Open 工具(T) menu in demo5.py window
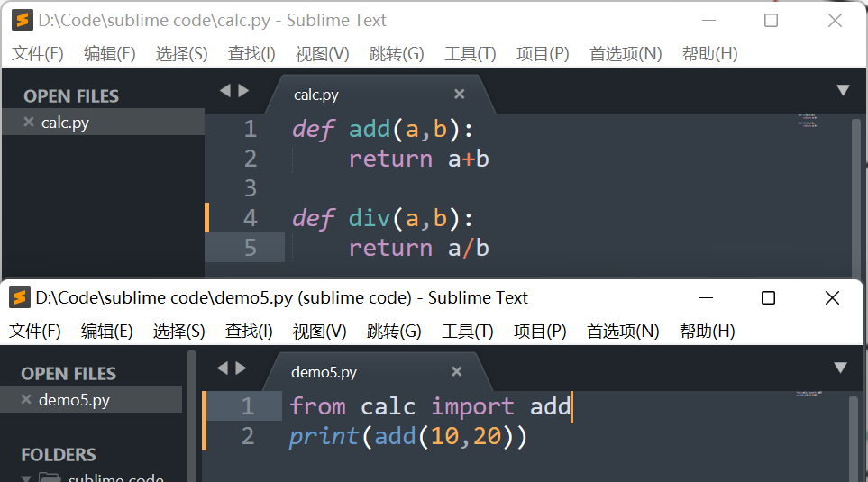 [468, 332]
